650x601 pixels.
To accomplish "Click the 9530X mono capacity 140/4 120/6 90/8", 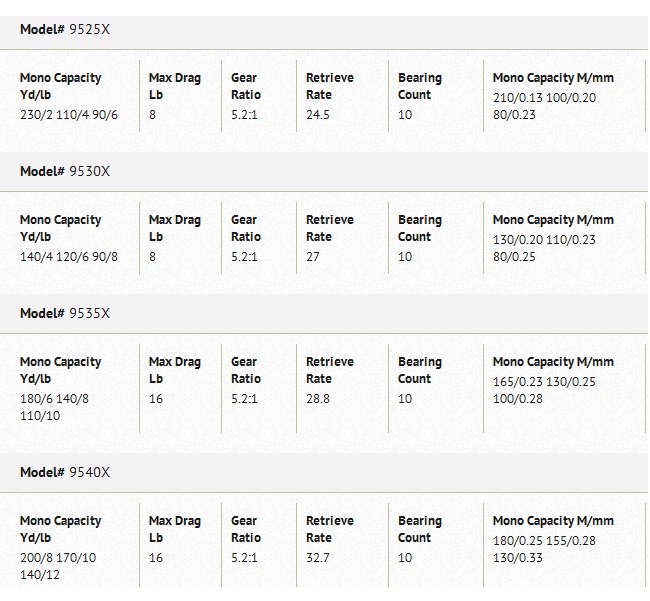I will point(69,257).
